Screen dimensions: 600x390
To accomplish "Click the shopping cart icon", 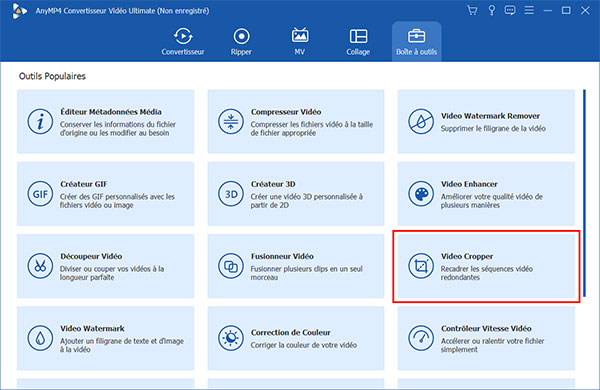I will 472,10.
